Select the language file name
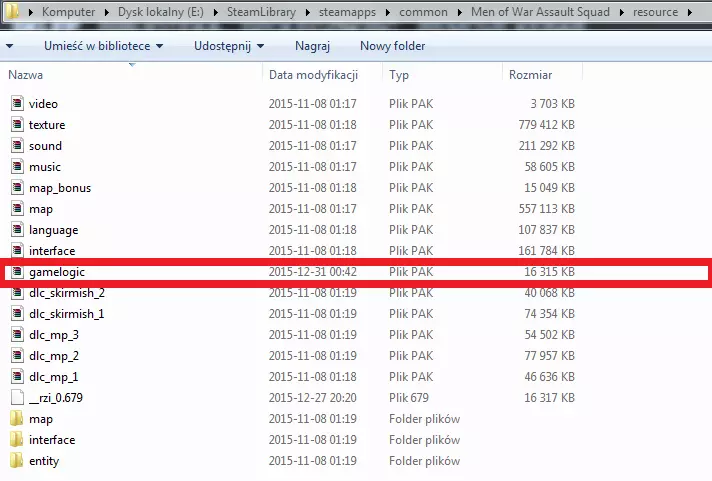Image resolution: width=712 pixels, height=481 pixels. tap(54, 230)
